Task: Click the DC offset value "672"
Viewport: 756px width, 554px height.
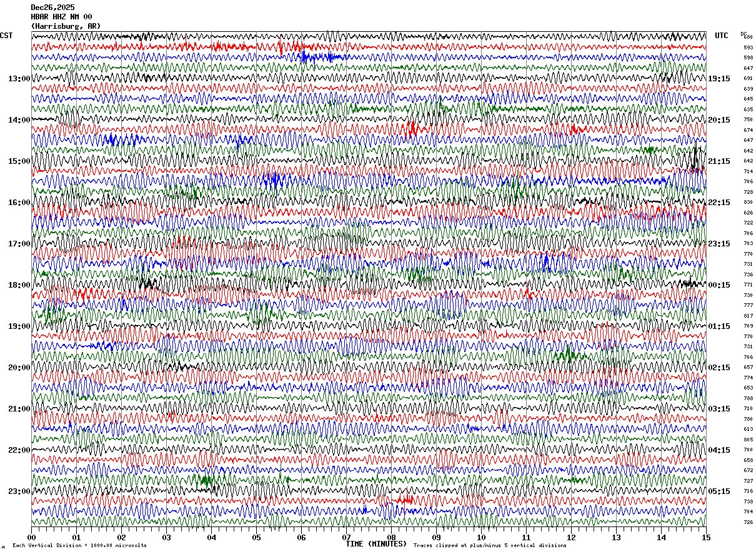Action: [x=748, y=471]
